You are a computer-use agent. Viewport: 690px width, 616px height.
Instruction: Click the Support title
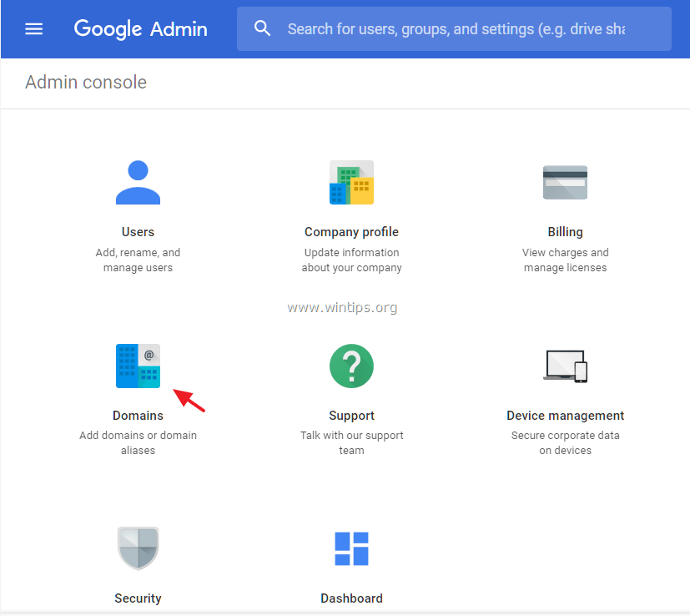click(351, 416)
